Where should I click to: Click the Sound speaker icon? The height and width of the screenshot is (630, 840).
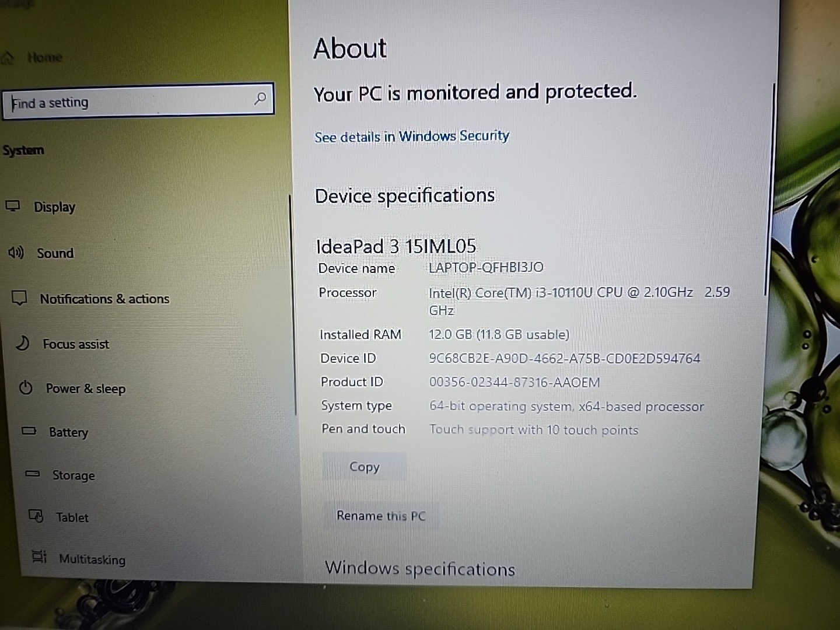[x=16, y=253]
